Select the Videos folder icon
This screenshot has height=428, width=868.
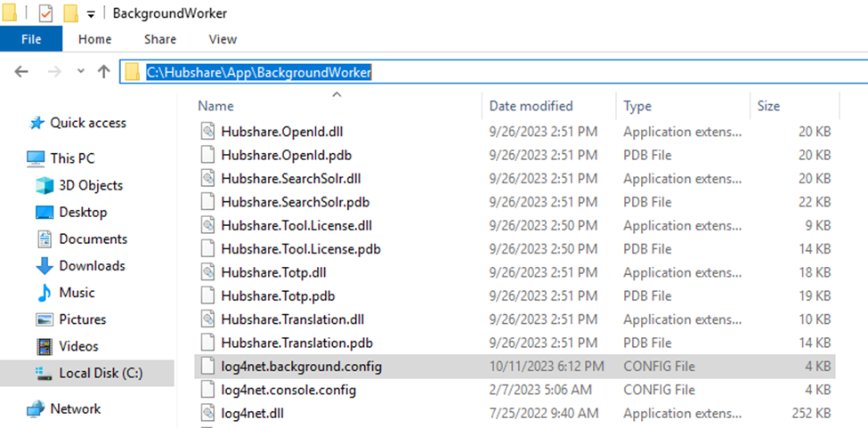pyautogui.click(x=45, y=346)
